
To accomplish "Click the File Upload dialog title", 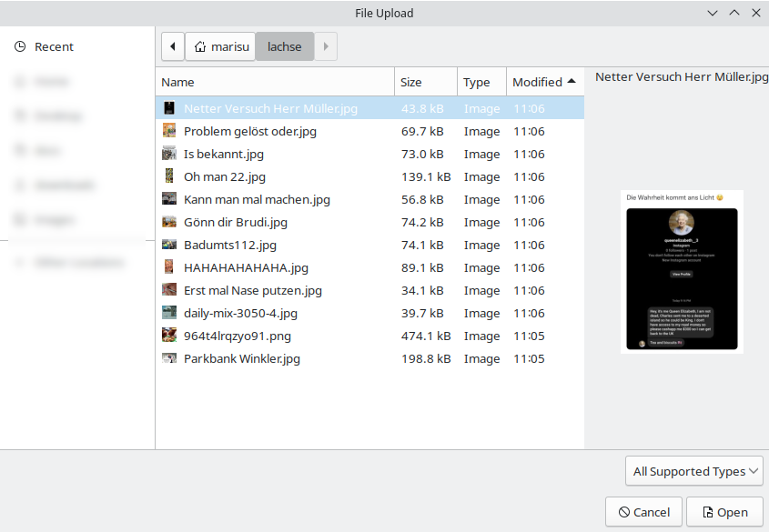I will click(384, 14).
